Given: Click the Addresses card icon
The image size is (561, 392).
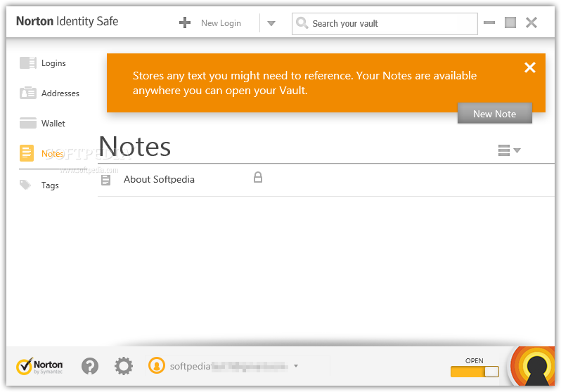Looking at the screenshot, I should pos(27,93).
